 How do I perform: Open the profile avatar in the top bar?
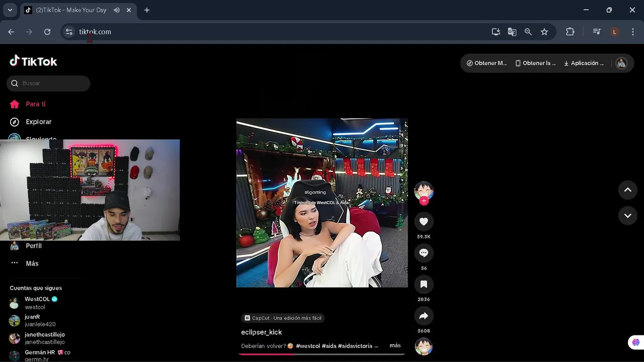(621, 63)
